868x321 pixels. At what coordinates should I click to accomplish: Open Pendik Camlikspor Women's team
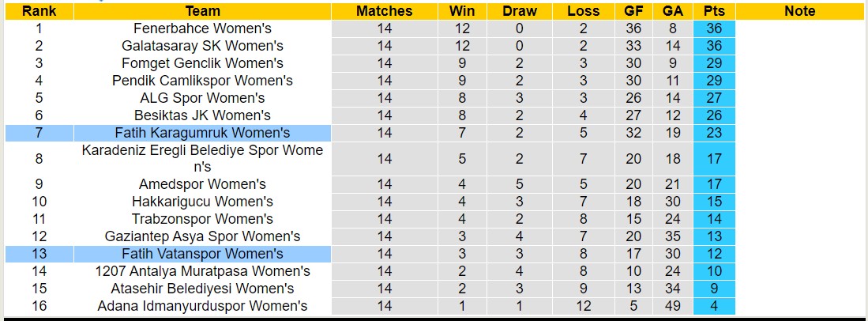(x=202, y=81)
